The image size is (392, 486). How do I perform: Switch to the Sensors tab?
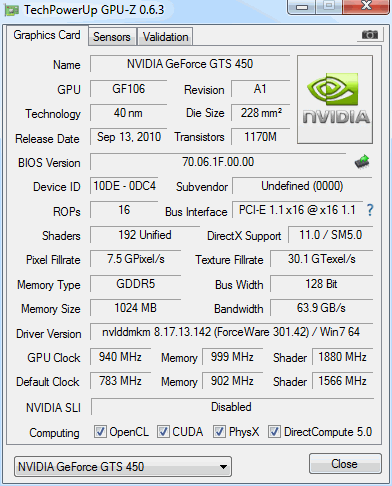pyautogui.click(x=112, y=37)
